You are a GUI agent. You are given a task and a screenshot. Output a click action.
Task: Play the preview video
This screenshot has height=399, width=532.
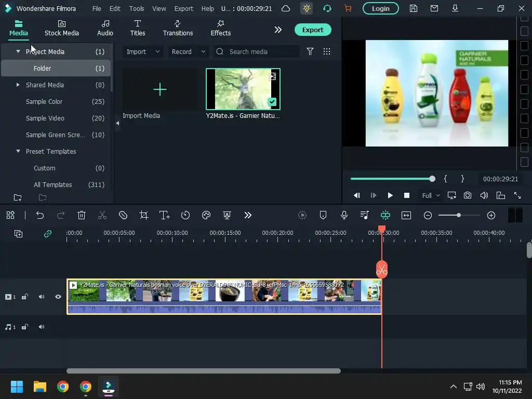tap(390, 195)
